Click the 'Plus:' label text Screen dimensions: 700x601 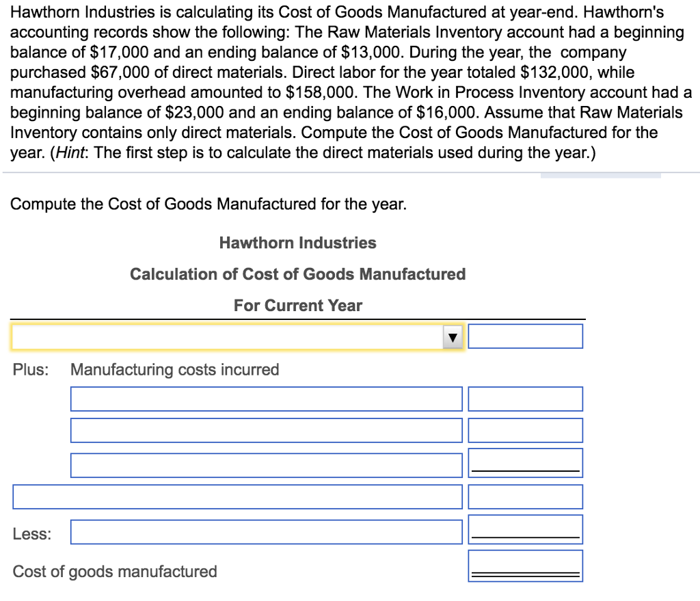coord(31,370)
